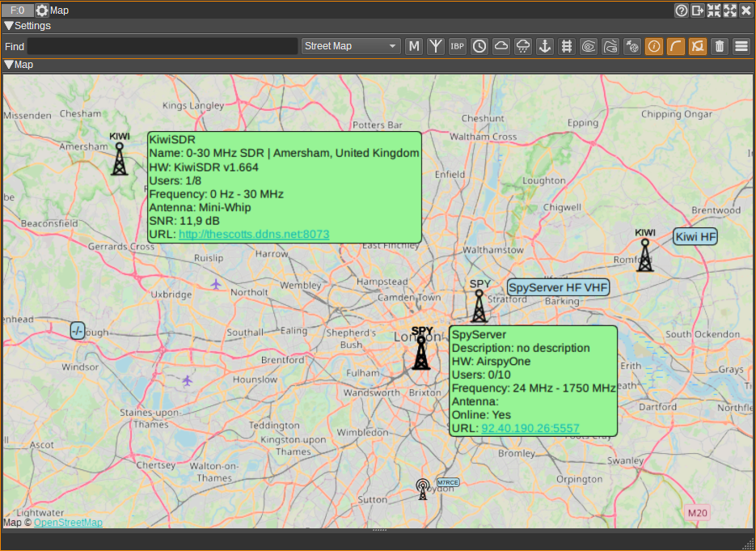Open the Street Map type dropdown
Viewport: 756px width, 551px height.
point(351,46)
